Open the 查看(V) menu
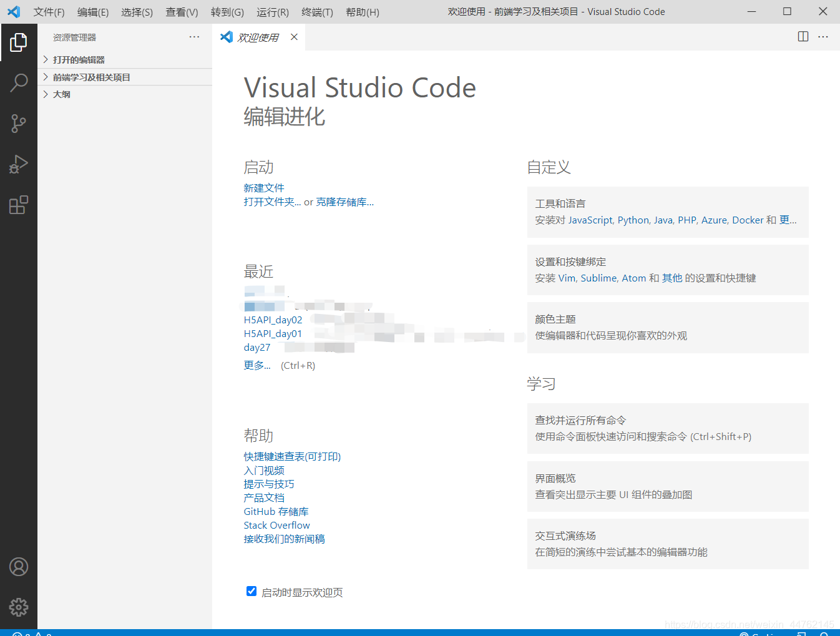 [x=182, y=12]
